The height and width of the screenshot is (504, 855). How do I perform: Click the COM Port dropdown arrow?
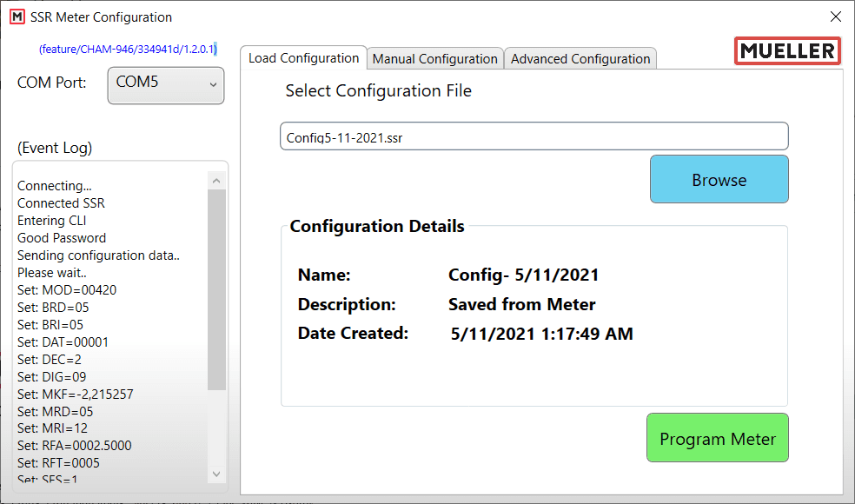click(215, 85)
